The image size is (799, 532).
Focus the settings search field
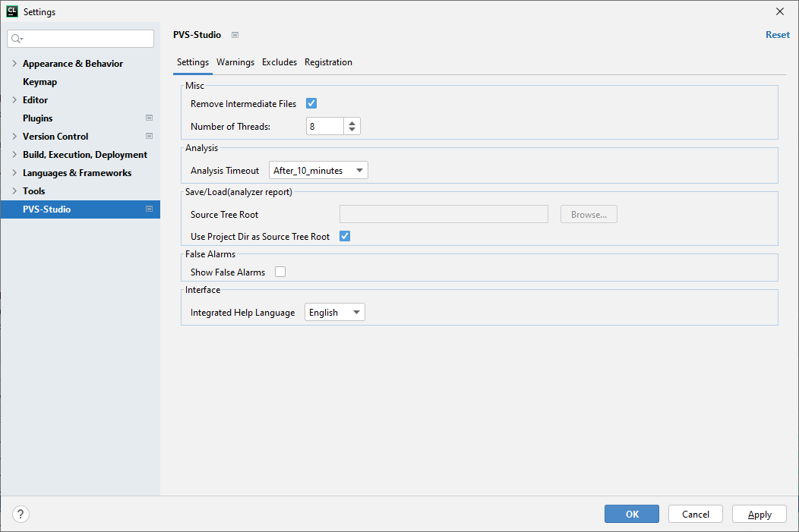[81, 39]
